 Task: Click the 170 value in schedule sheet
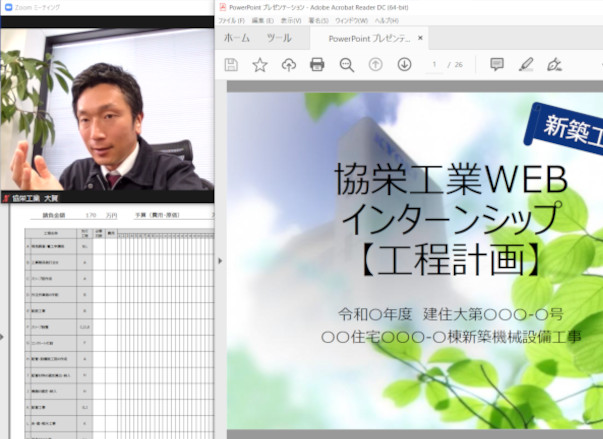click(x=91, y=215)
